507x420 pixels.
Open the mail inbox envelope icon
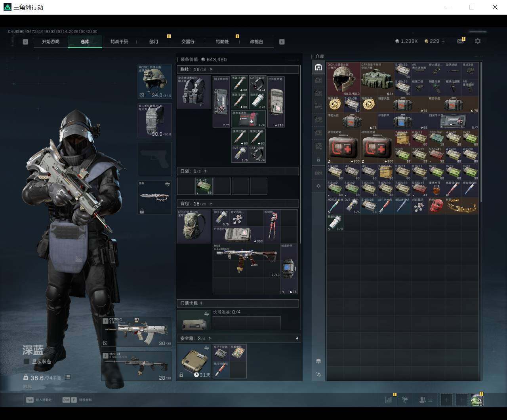click(x=460, y=41)
